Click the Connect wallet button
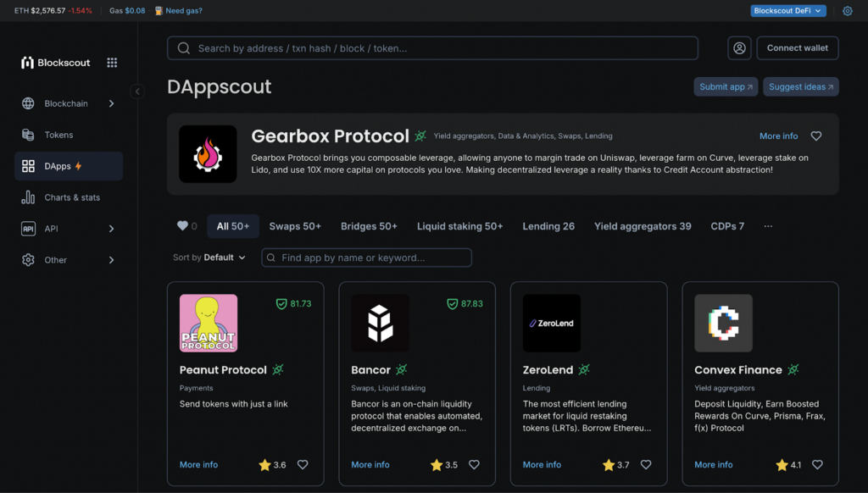868x493 pixels. point(797,47)
